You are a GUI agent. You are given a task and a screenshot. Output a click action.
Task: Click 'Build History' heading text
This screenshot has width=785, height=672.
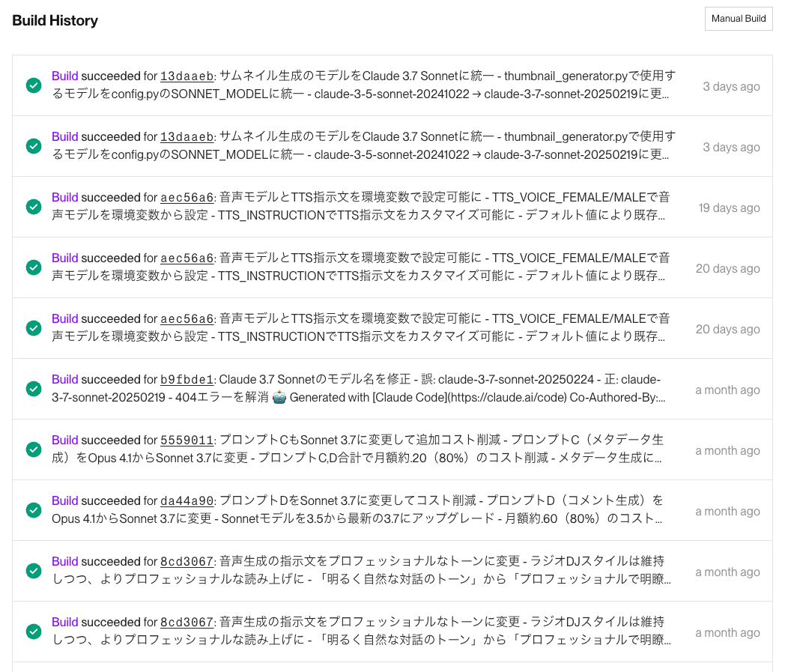point(55,20)
